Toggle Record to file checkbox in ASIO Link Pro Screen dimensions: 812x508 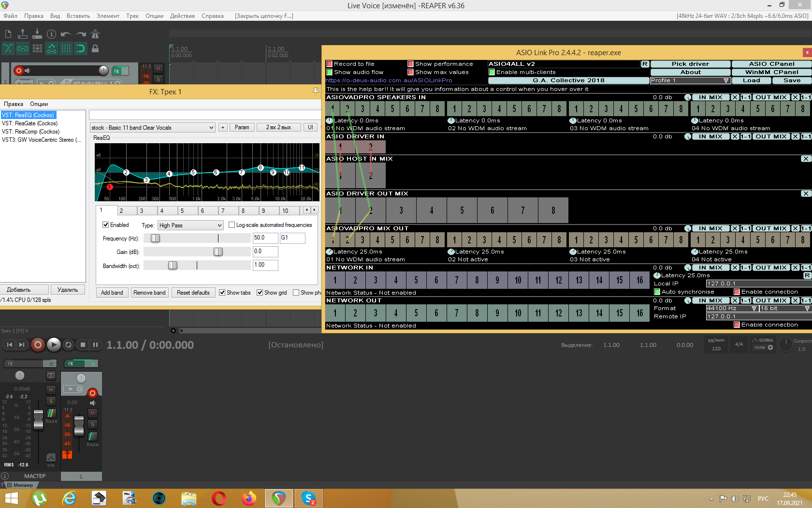coord(329,64)
